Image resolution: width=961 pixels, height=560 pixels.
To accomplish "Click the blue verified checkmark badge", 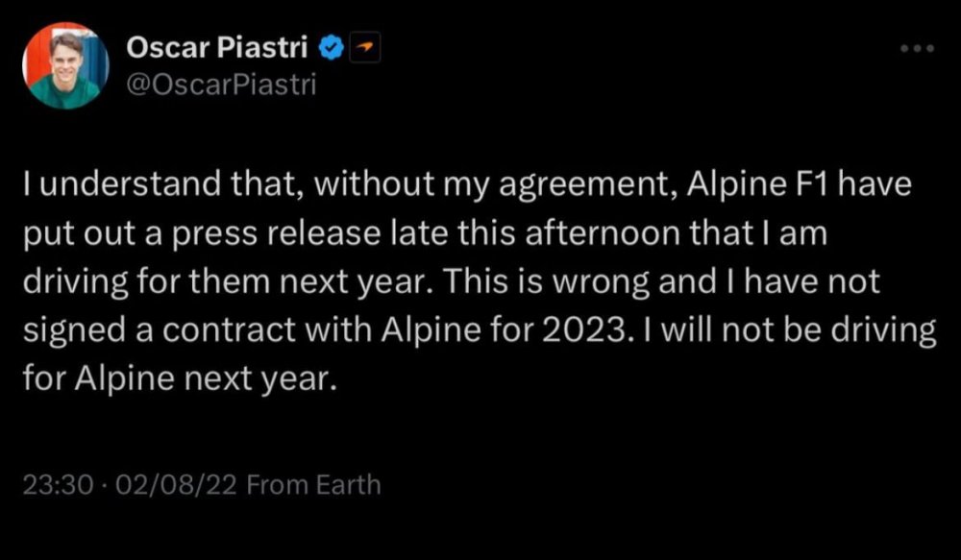I will (333, 46).
